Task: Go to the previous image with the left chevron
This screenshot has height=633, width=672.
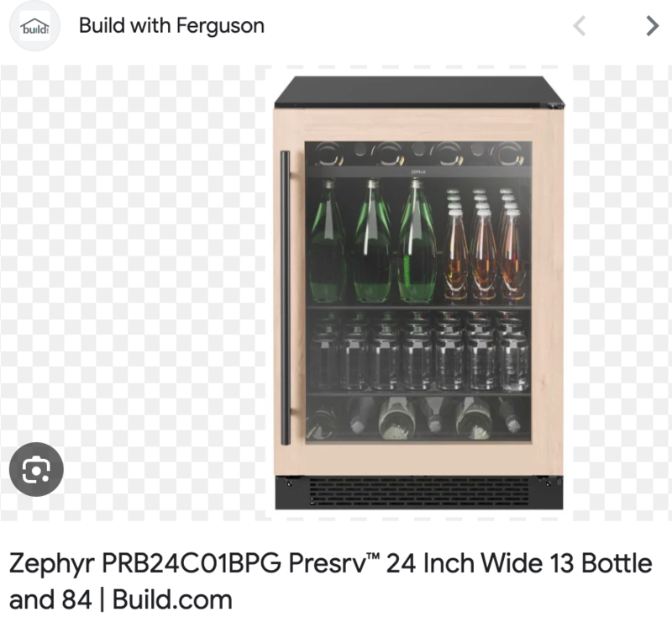Action: coord(580,26)
